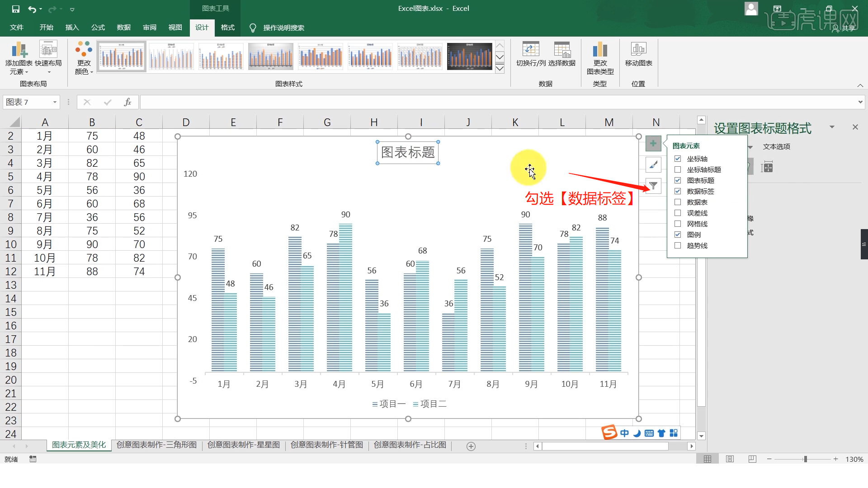Click the confirm checkmark in formula bar
Viewport: 868px width, 488px height.
[108, 102]
